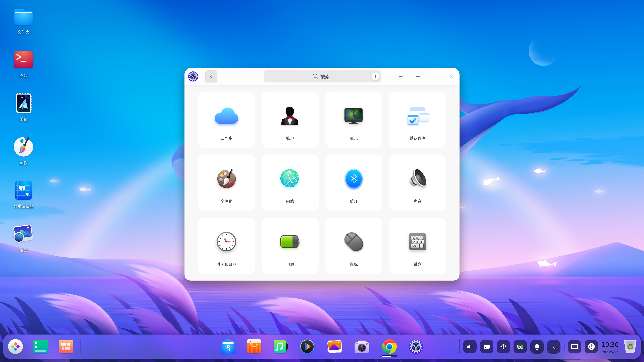Open the 声音 sound settings
Screen dimensions: 644x362
(x=417, y=183)
